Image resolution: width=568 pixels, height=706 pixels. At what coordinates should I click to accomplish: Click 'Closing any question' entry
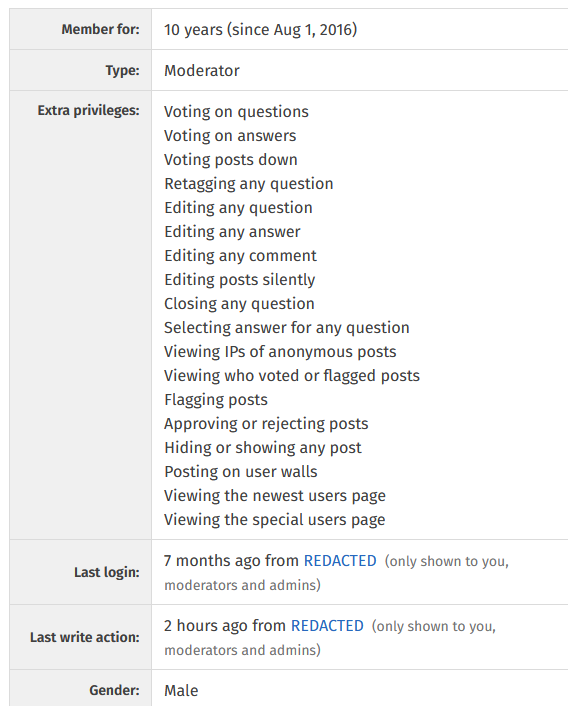[x=239, y=304]
